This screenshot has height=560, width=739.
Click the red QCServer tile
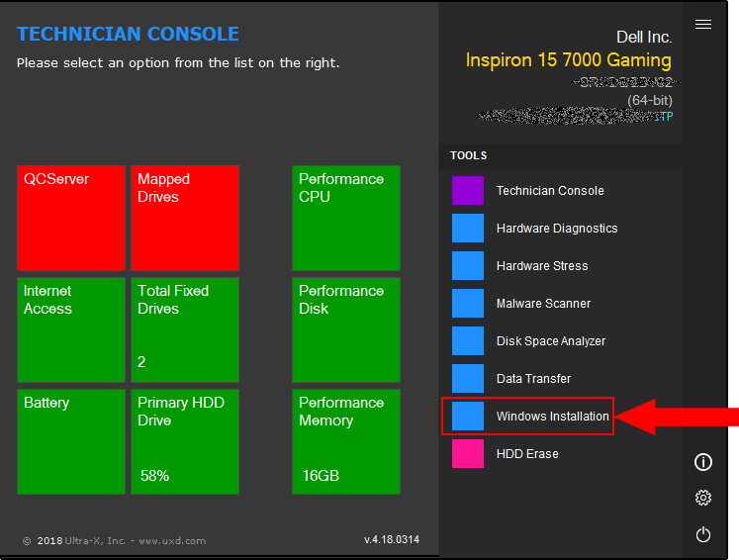[71, 218]
